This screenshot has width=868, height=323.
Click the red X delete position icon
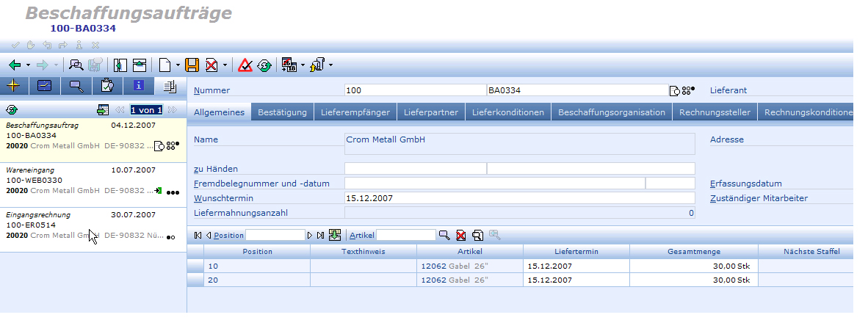pyautogui.click(x=461, y=235)
